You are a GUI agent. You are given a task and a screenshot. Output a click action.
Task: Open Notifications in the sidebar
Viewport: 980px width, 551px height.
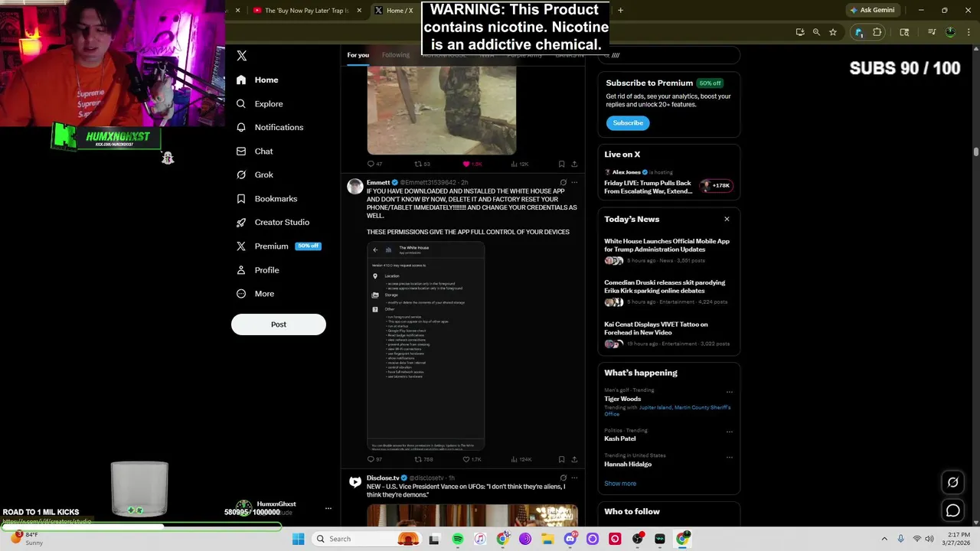[270, 127]
